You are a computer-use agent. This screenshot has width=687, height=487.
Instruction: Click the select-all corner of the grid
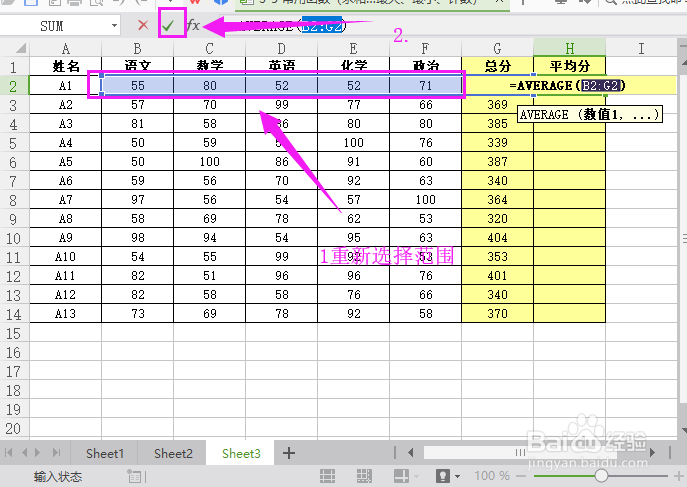pyautogui.click(x=20, y=48)
